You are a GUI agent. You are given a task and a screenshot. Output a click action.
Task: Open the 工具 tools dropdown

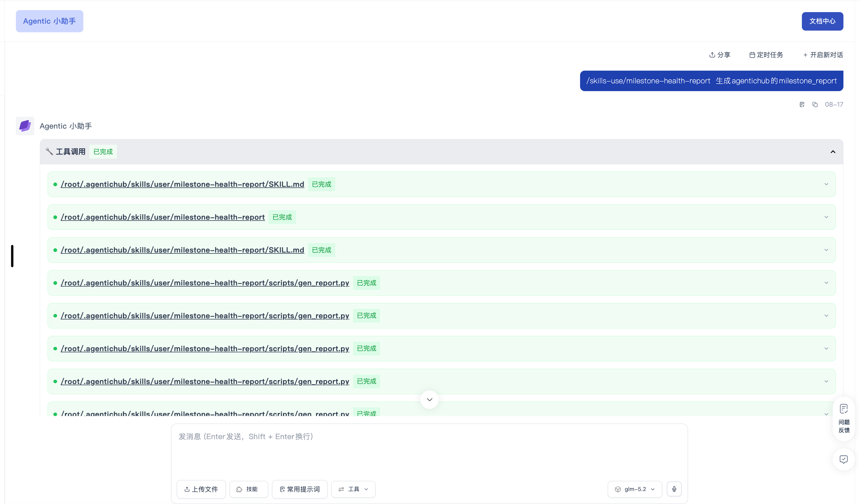click(353, 489)
